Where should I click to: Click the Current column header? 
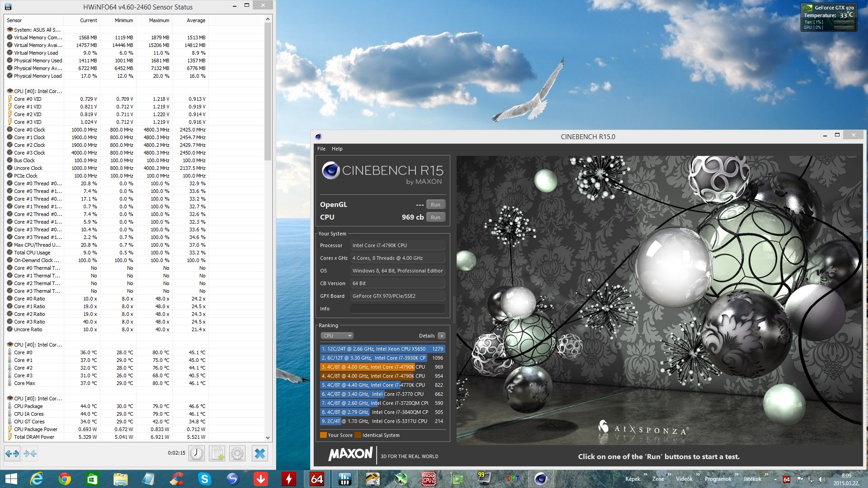pyautogui.click(x=82, y=20)
